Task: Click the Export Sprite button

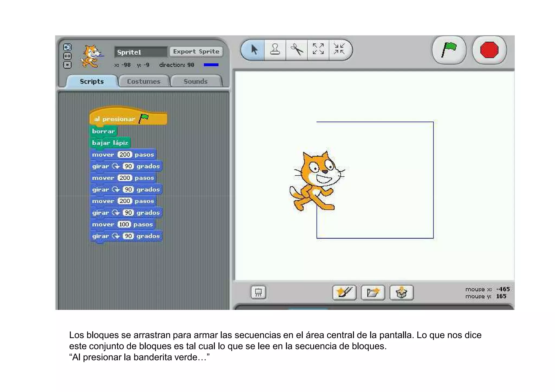Action: pyautogui.click(x=196, y=51)
